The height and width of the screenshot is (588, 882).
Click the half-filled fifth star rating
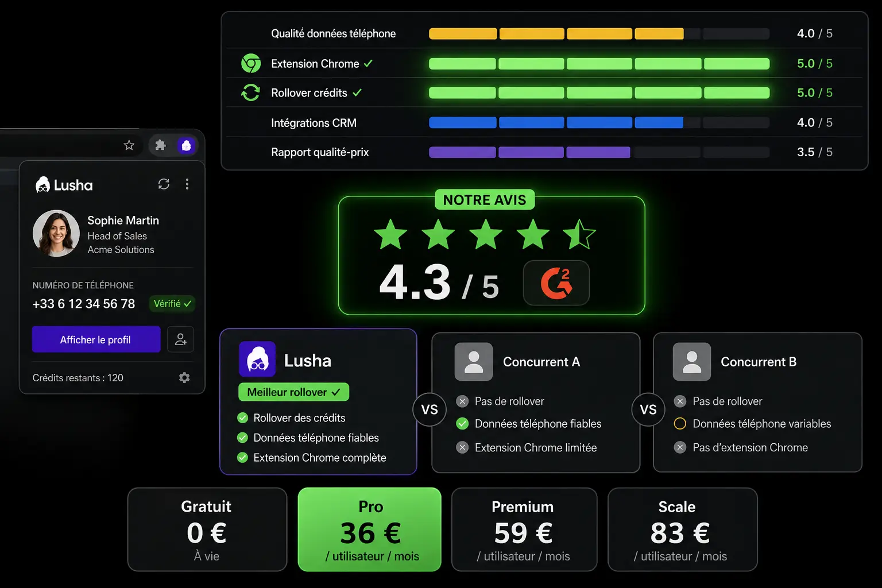(x=579, y=234)
